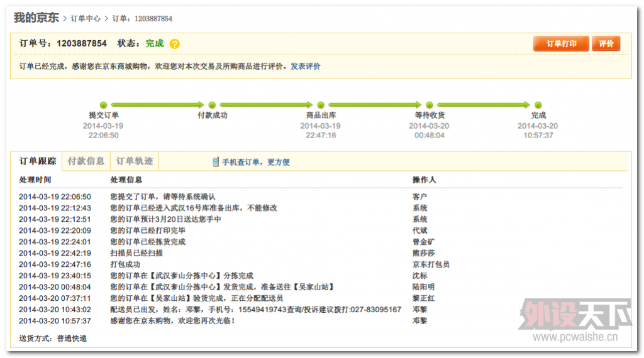Click the 等待收货 progress step dot
Viewport: 644px width, 358px height.
click(429, 105)
